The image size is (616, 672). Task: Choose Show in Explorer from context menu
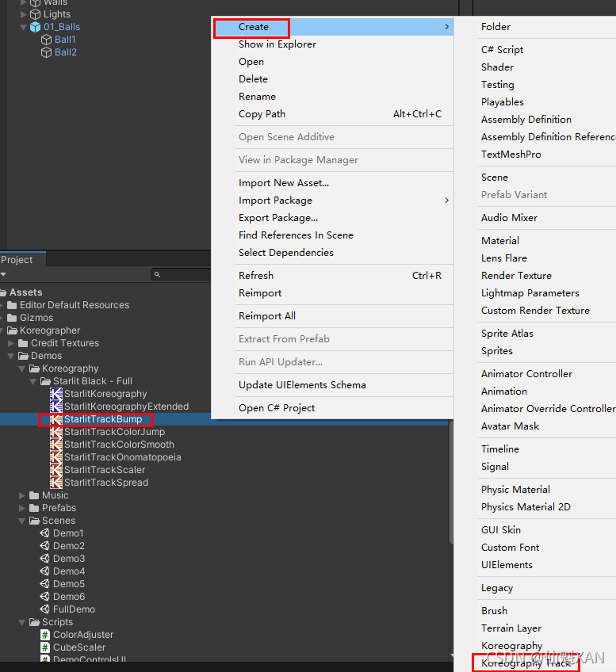click(333, 44)
